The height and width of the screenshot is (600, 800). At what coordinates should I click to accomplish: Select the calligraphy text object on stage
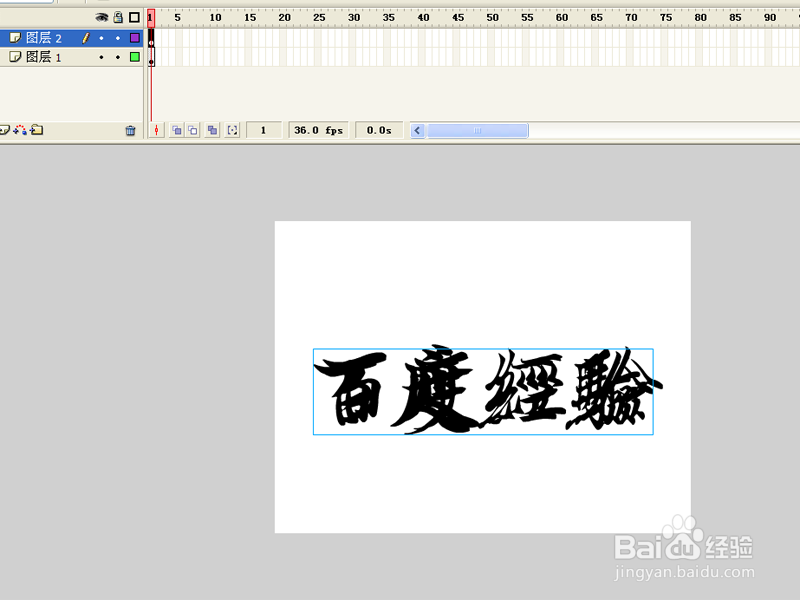(x=483, y=391)
